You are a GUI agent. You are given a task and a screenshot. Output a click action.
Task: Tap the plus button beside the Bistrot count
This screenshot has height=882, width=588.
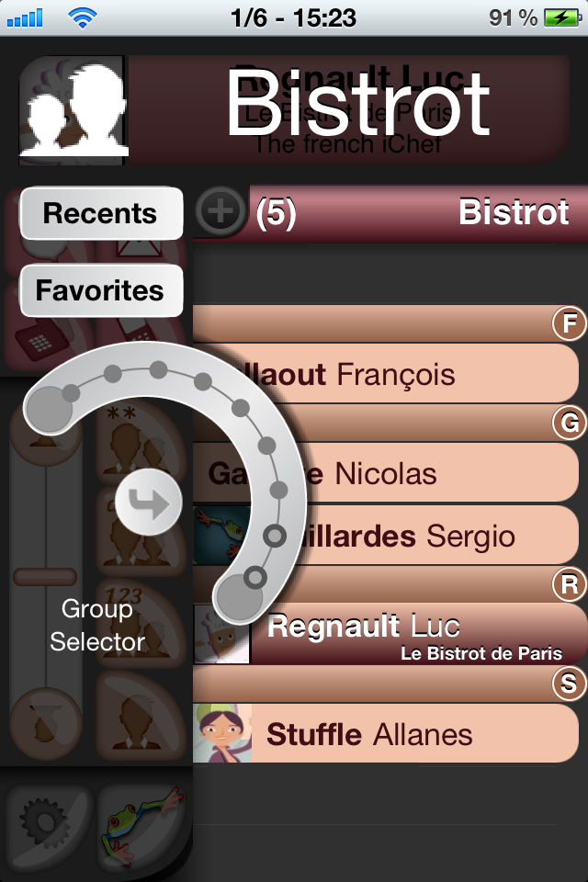[x=220, y=212]
